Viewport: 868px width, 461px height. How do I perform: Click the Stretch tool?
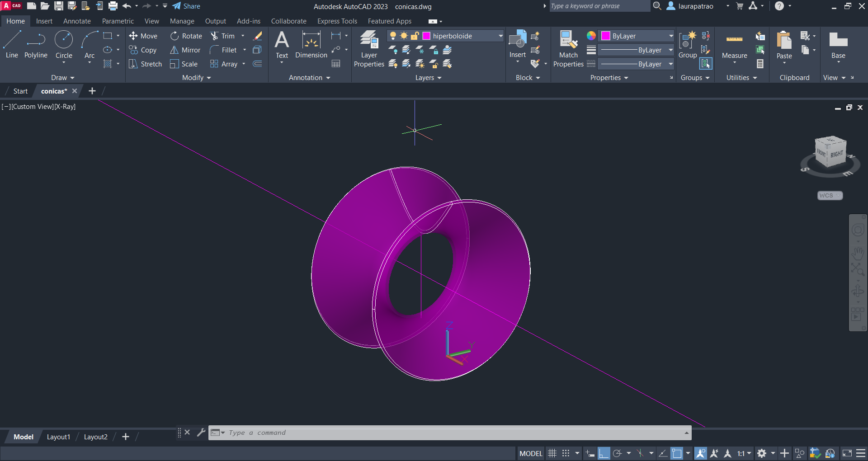[145, 64]
